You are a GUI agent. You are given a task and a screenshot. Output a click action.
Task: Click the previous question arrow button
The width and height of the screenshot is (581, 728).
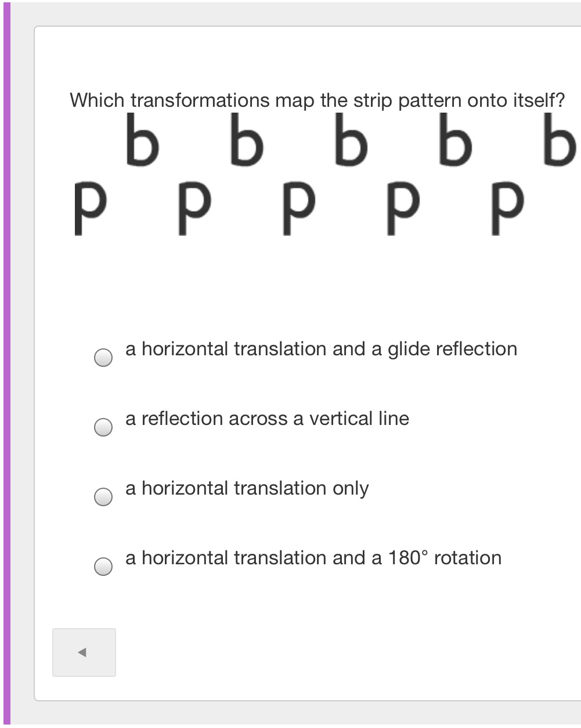(84, 653)
